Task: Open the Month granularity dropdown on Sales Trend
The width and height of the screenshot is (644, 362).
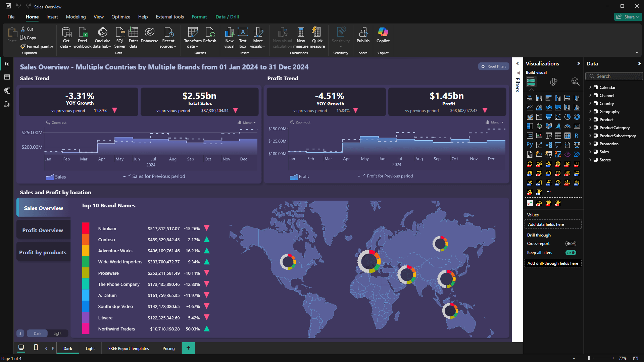Action: click(247, 122)
